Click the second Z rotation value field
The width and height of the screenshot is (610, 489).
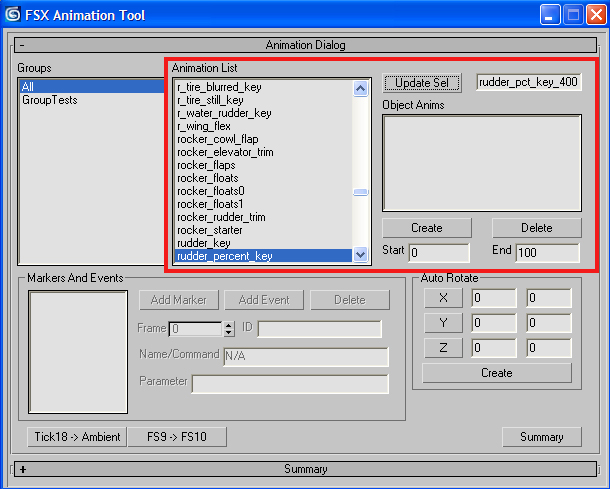coord(549,348)
